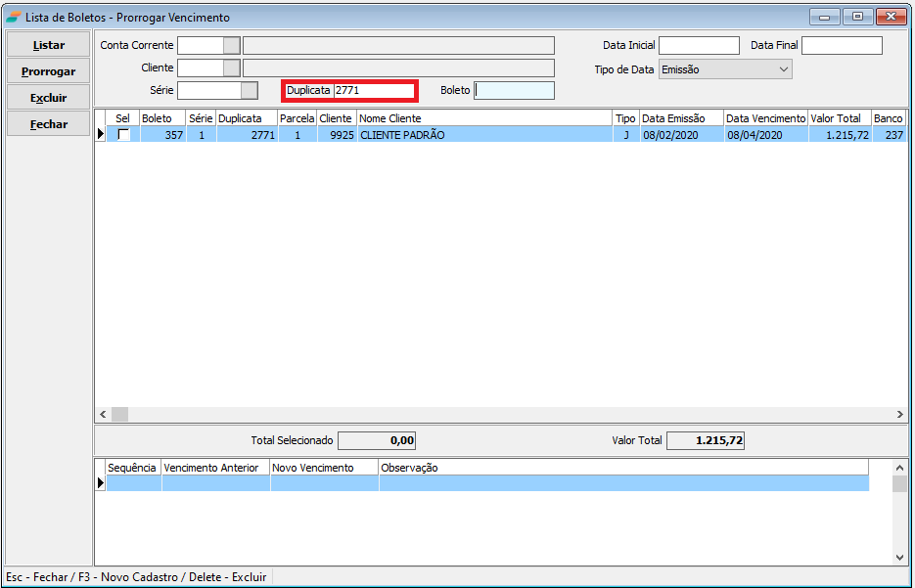This screenshot has height=588, width=915.
Task: Open Conta Corrente lookup button
Action: coord(231,45)
